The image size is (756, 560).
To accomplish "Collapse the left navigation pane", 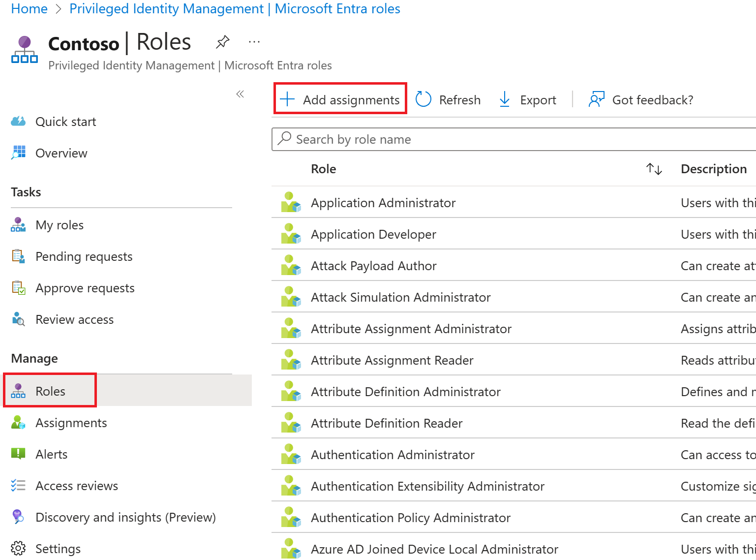I will pos(240,94).
